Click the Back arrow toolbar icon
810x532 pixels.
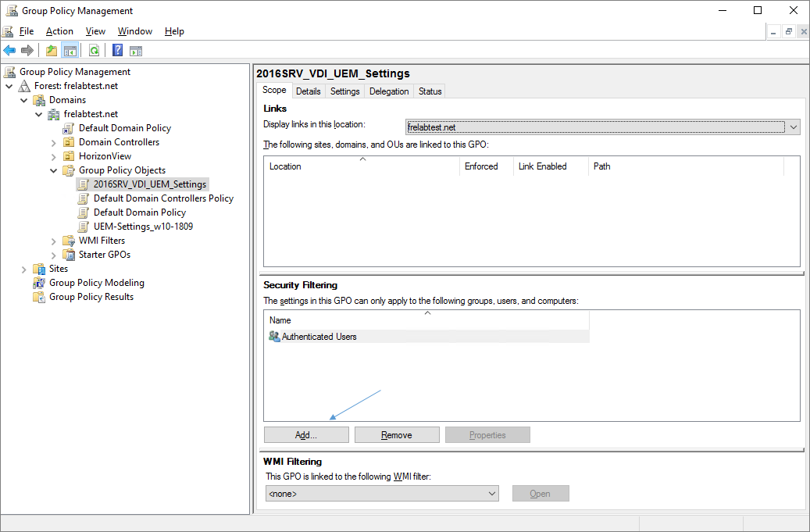pyautogui.click(x=9, y=51)
